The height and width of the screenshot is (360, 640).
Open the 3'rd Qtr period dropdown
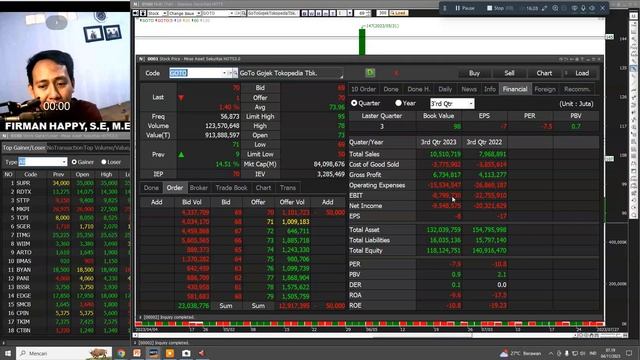(452, 104)
